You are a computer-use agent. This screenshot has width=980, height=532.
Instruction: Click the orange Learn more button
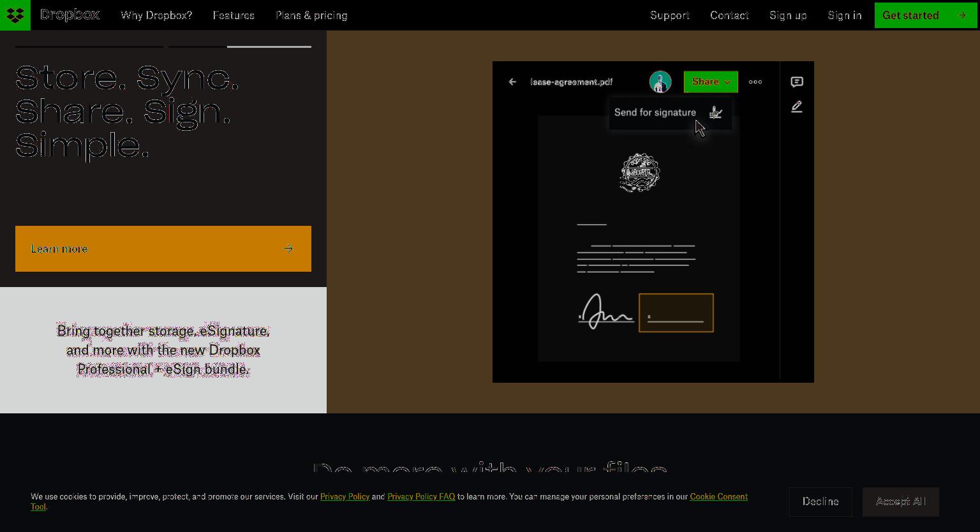click(x=163, y=249)
